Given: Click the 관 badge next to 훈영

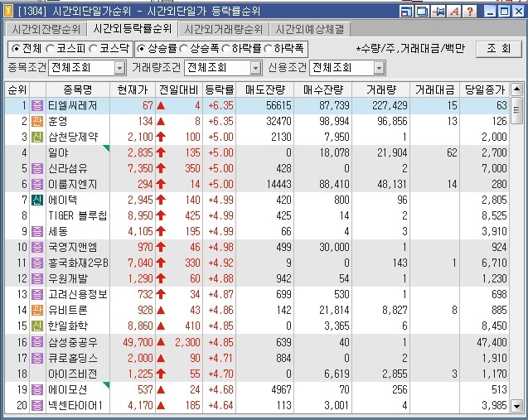Looking at the screenshot, I should pyautogui.click(x=37, y=121).
